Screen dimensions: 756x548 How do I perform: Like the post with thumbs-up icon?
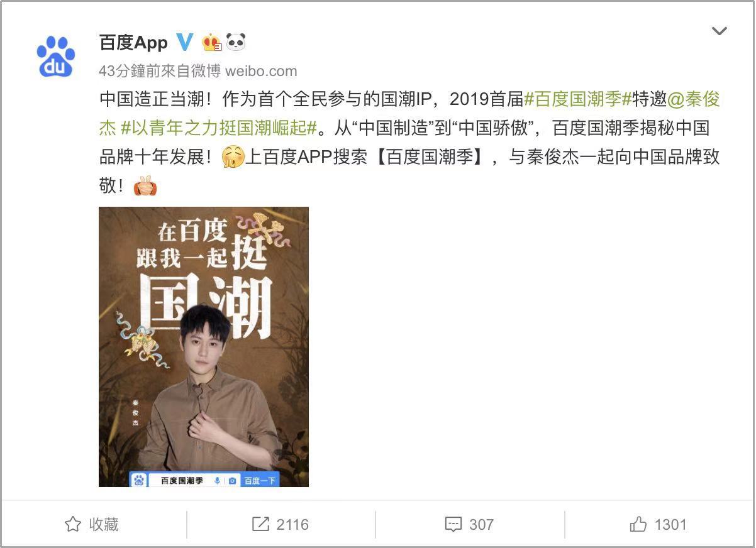638,523
